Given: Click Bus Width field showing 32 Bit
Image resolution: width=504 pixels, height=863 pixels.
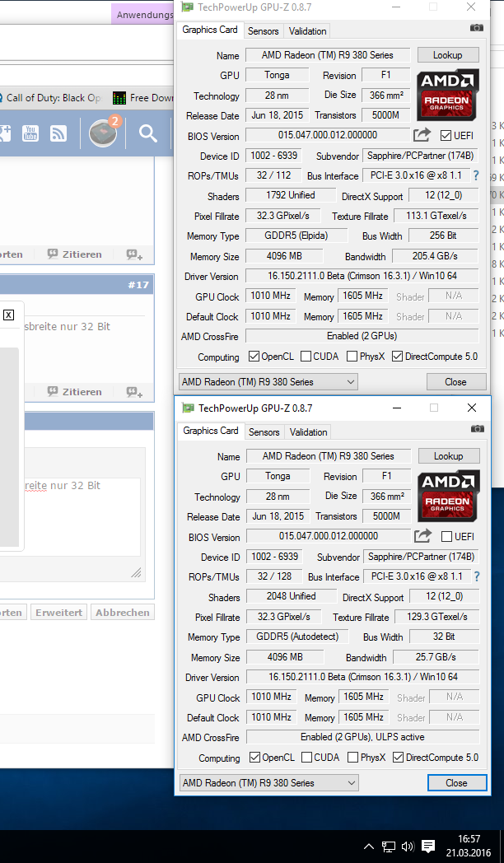Looking at the screenshot, I should pos(444,637).
